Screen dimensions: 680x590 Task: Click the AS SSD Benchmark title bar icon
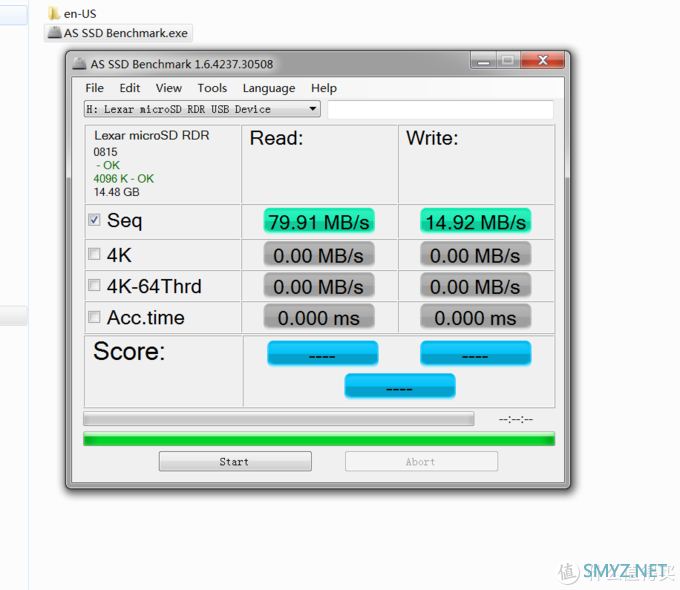(79, 64)
